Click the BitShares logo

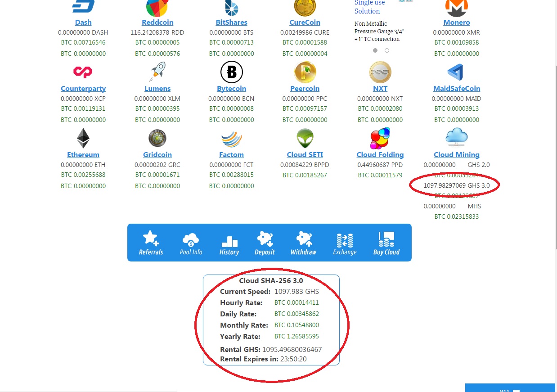pyautogui.click(x=231, y=7)
